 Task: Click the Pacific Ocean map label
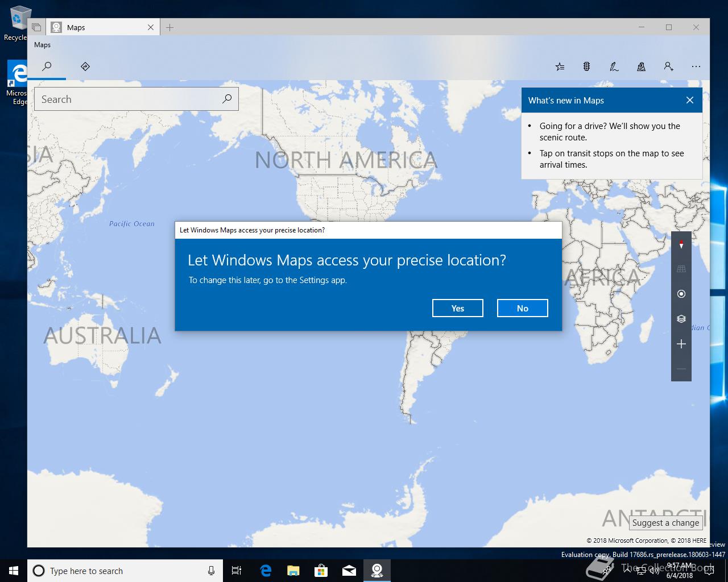click(x=132, y=224)
